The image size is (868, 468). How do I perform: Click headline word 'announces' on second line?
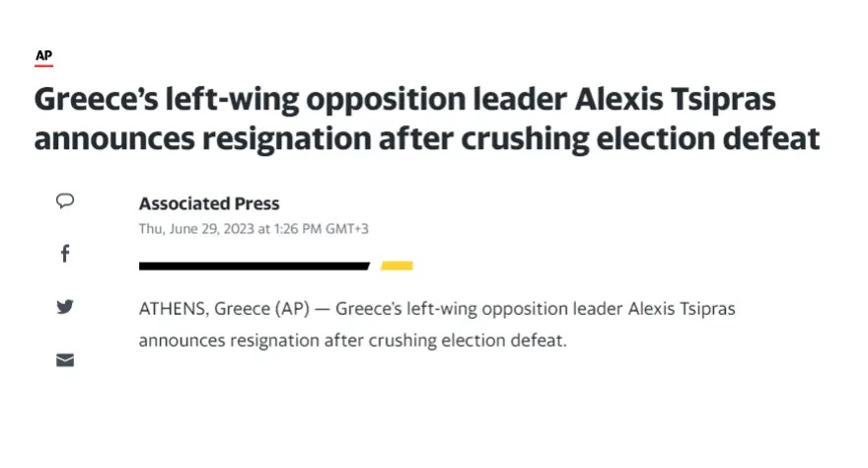click(x=114, y=138)
